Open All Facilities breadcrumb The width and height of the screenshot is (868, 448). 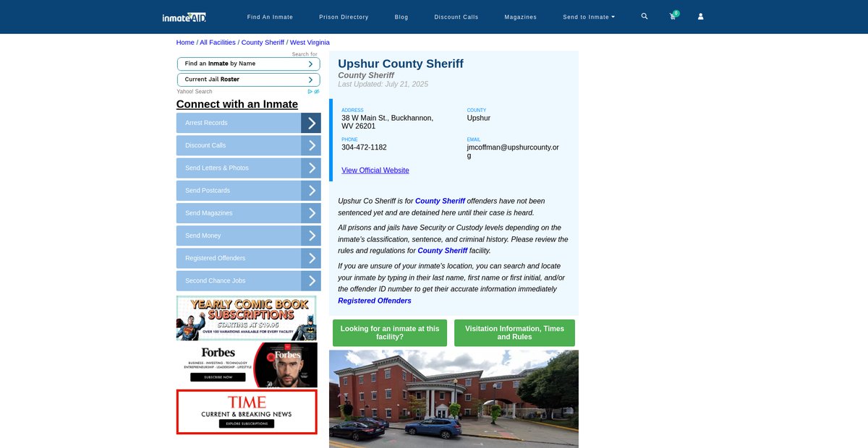[218, 43]
